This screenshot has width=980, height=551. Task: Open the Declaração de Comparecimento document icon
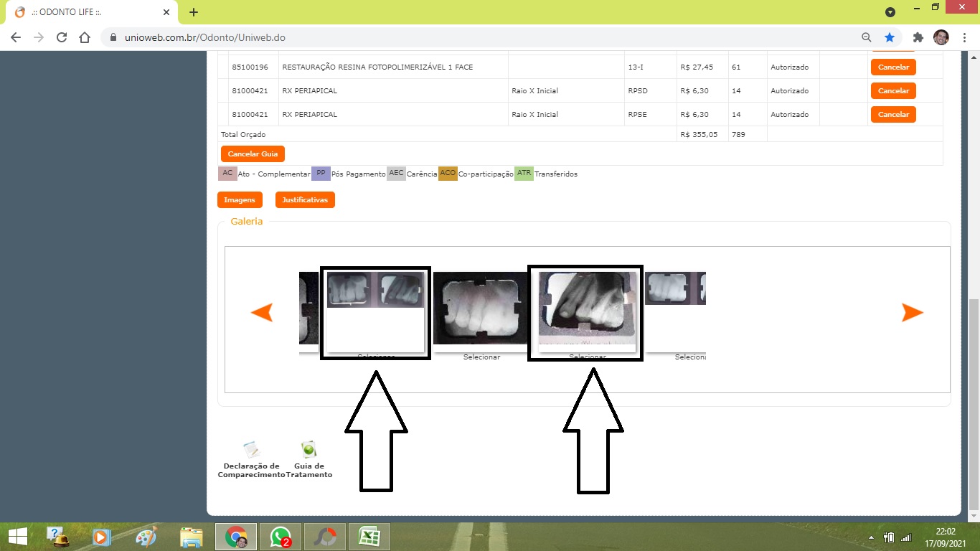251,450
